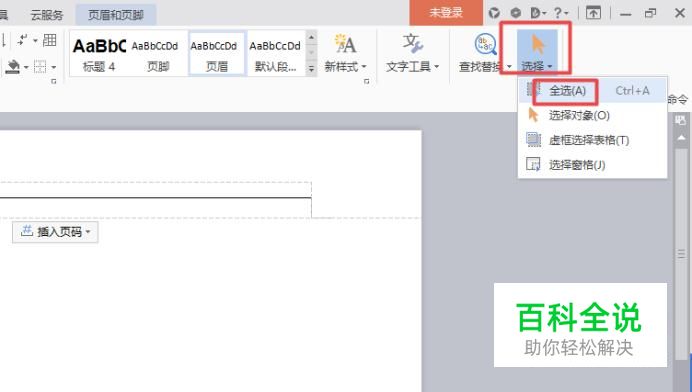
Task: Click the vertical scrollbar up arrow
Action: pyautogui.click(x=681, y=138)
